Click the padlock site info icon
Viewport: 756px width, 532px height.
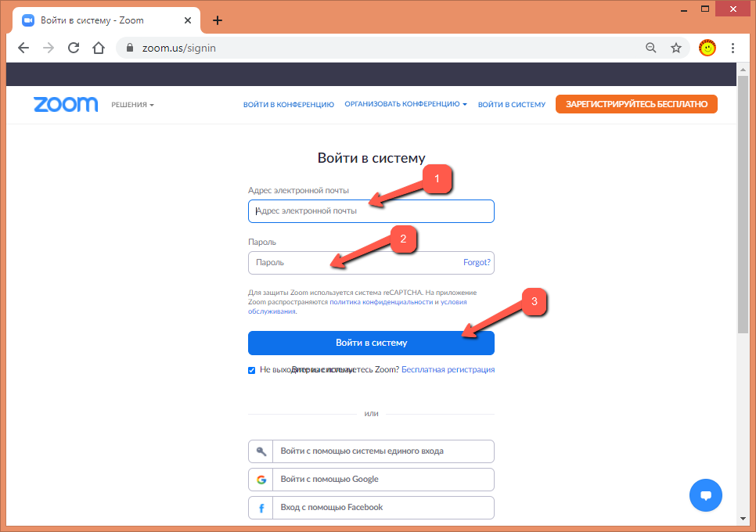tap(129, 48)
